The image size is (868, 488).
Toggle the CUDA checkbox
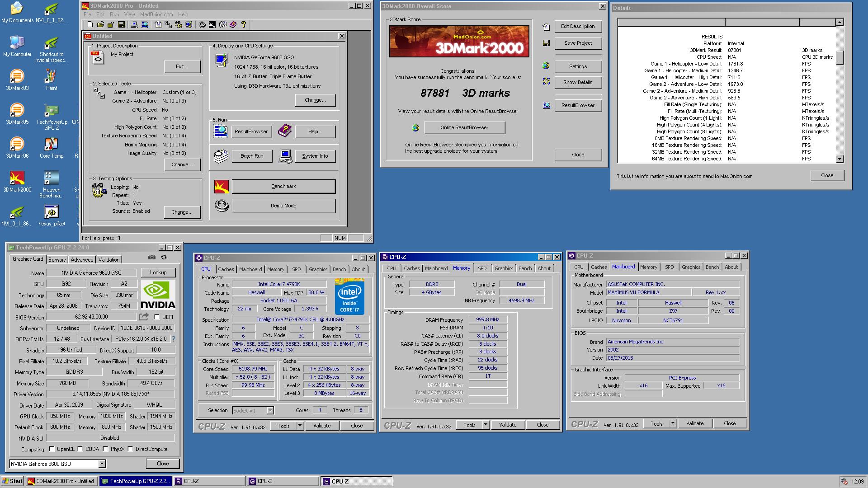click(x=80, y=449)
